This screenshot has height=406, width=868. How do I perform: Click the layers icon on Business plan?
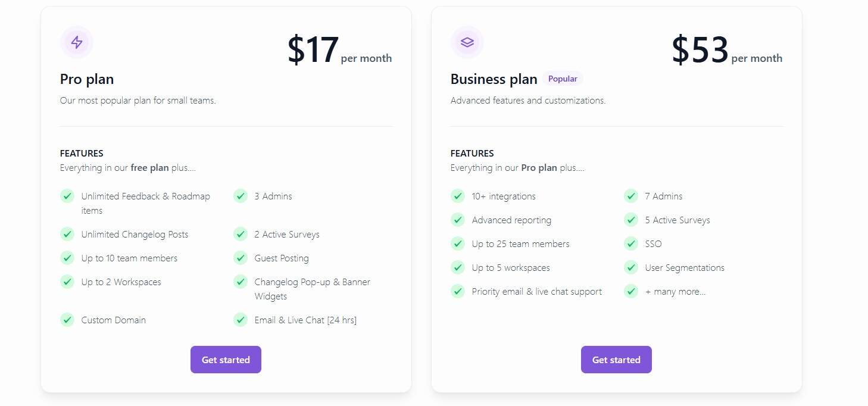pos(467,42)
